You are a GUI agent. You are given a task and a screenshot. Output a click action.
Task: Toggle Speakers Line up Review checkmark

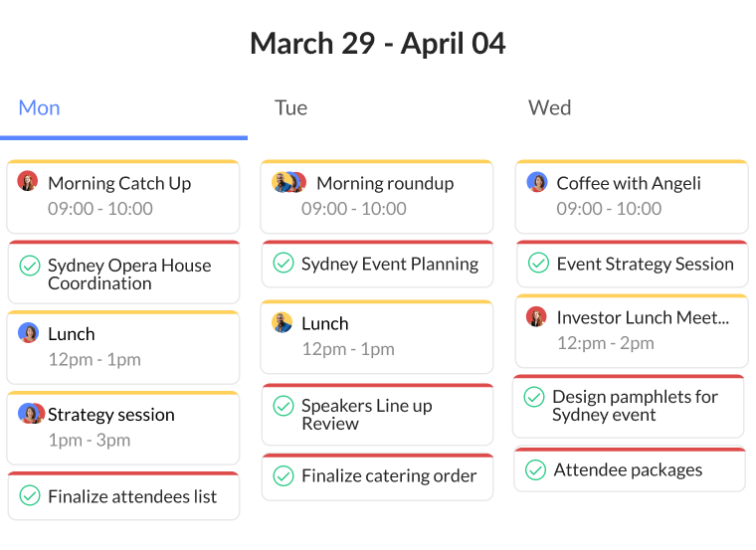coord(283,406)
